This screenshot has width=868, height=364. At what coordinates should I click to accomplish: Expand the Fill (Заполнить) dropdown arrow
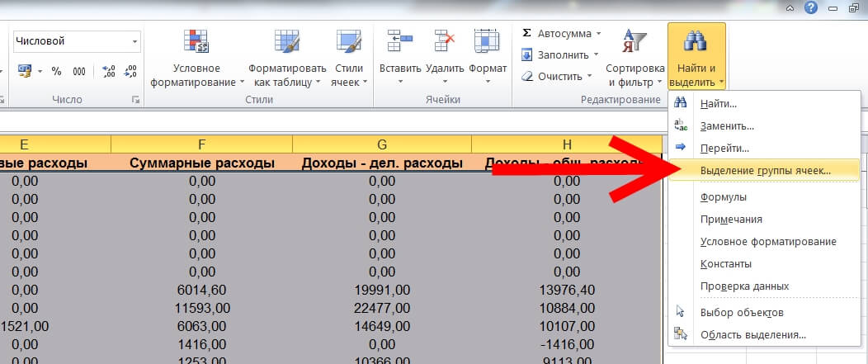coord(595,55)
